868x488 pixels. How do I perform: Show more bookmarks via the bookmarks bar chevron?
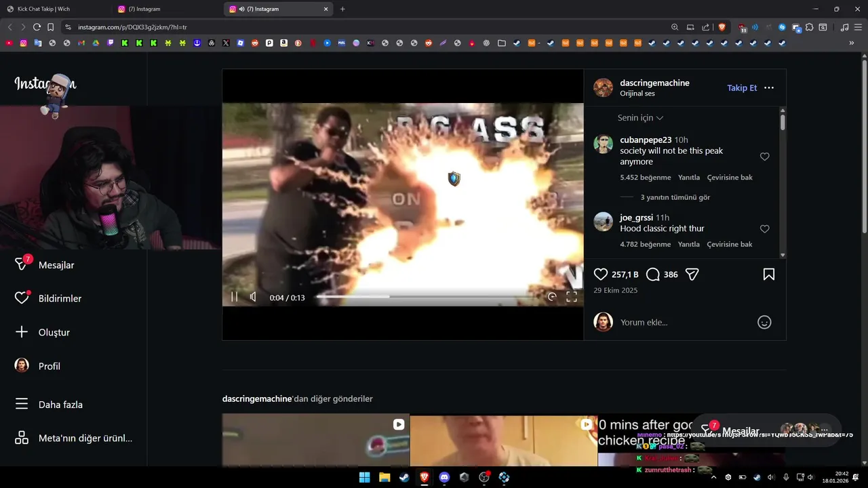[852, 43]
